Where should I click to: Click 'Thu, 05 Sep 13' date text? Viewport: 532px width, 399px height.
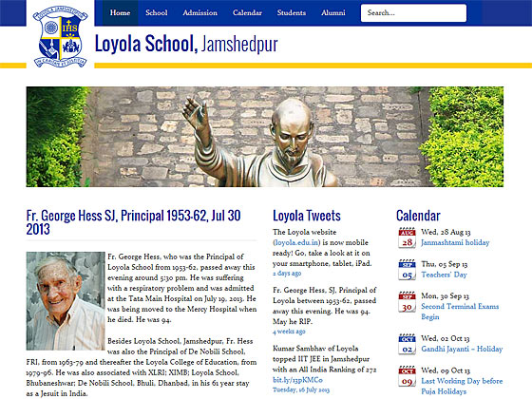click(445, 264)
